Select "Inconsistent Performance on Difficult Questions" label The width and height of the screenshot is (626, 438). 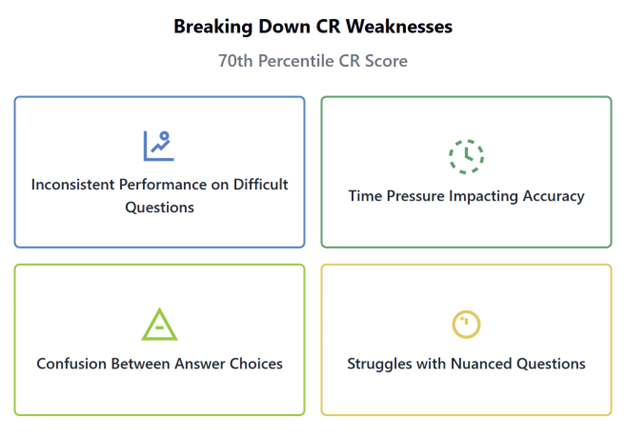(x=159, y=195)
